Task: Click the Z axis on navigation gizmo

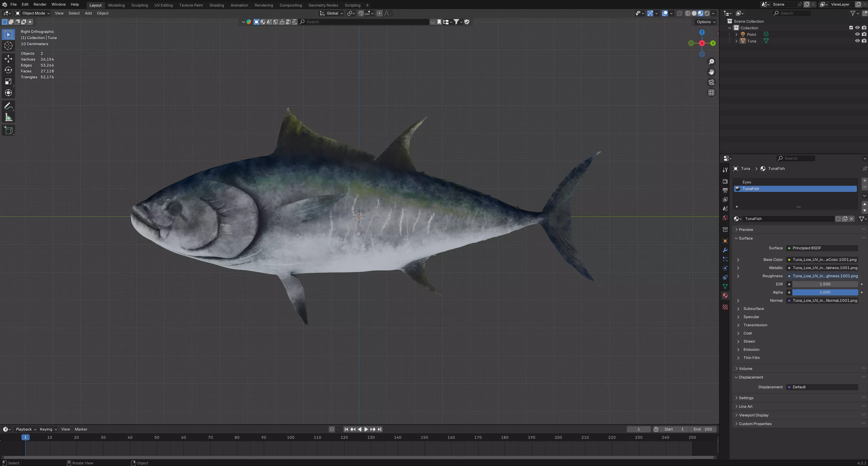Action: tap(702, 32)
